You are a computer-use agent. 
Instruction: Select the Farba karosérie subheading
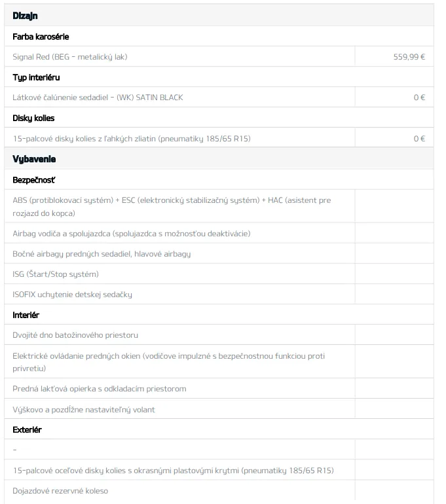tap(41, 37)
